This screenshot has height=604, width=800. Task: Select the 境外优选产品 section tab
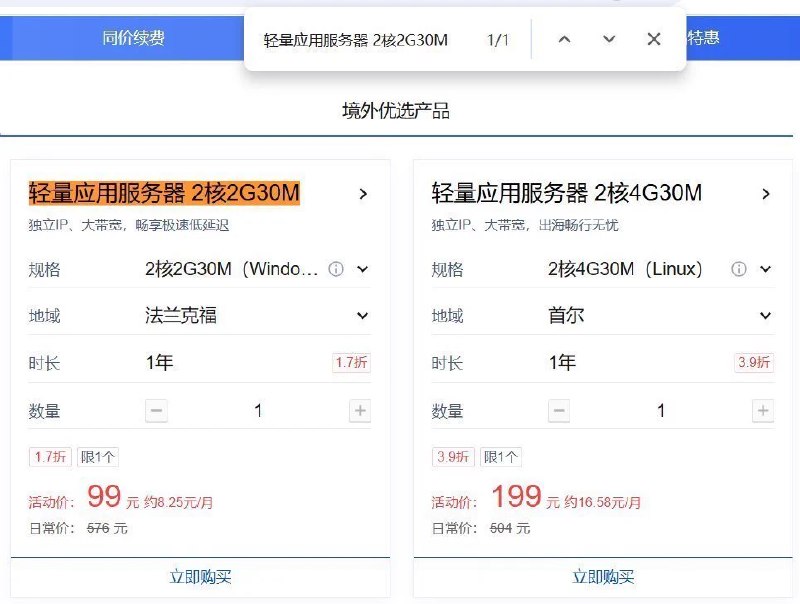click(x=396, y=111)
